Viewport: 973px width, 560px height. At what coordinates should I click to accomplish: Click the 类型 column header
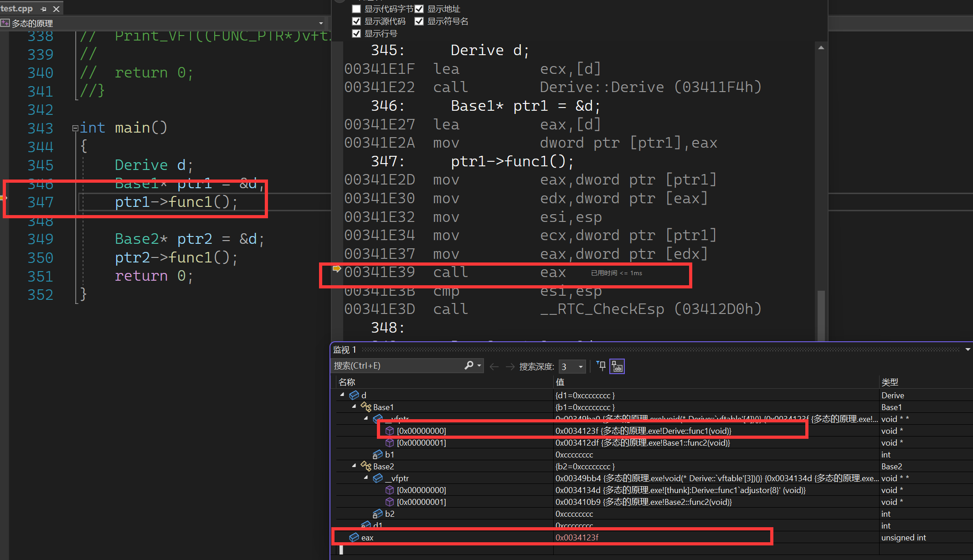pyautogui.click(x=890, y=382)
